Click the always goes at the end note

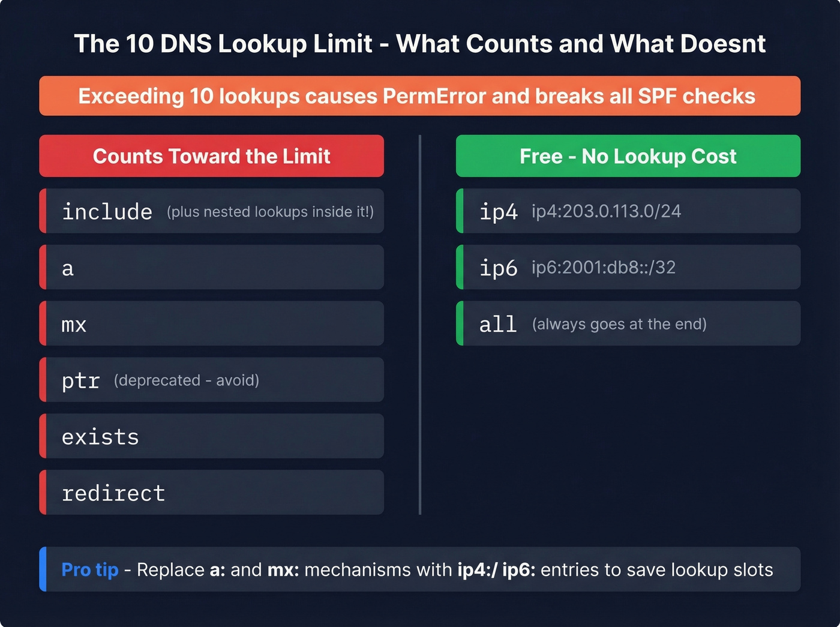(x=619, y=324)
